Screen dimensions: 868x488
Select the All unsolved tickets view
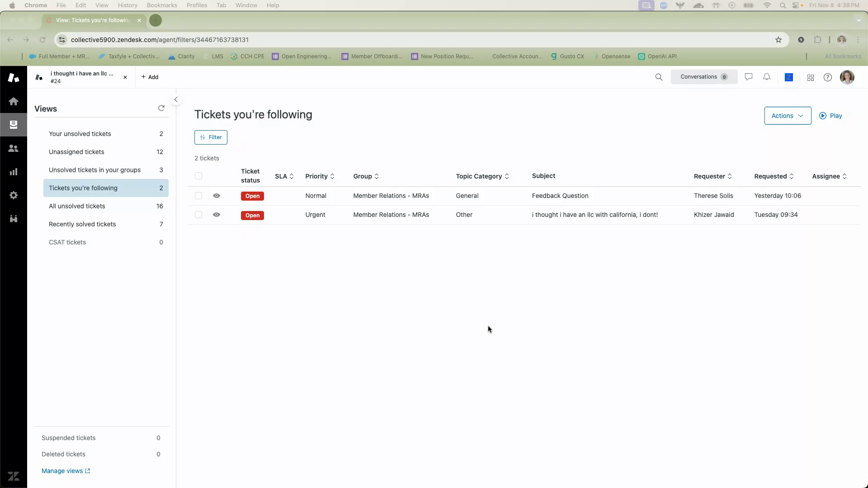pos(77,206)
